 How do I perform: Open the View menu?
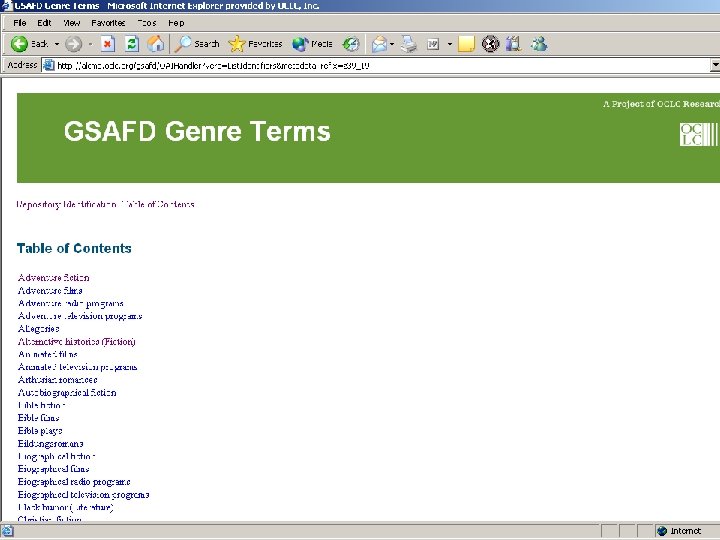click(72, 22)
